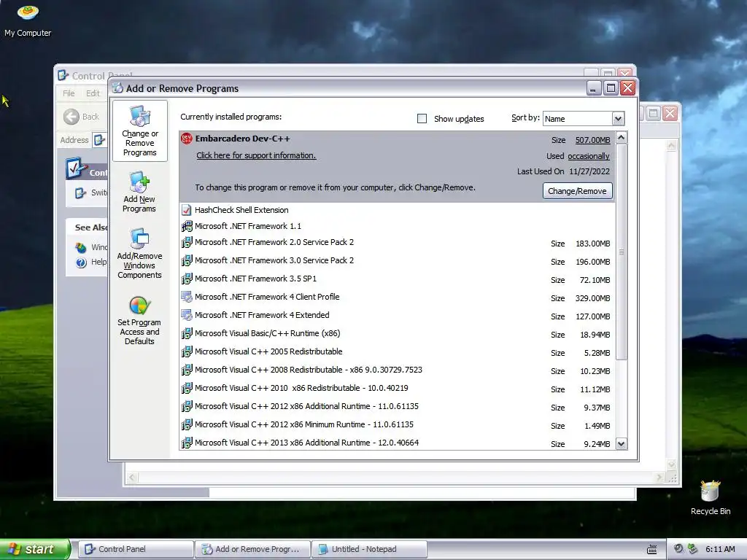This screenshot has height=560, width=747.
Task: Select Visual C++ 2010 x86 Redistributable entry
Action: [398, 389]
